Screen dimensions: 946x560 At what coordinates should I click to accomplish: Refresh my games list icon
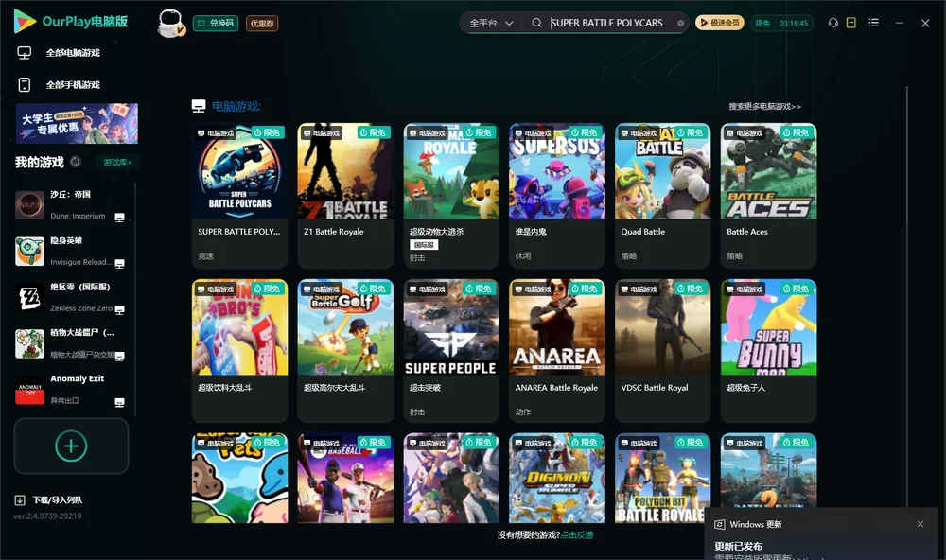76,162
